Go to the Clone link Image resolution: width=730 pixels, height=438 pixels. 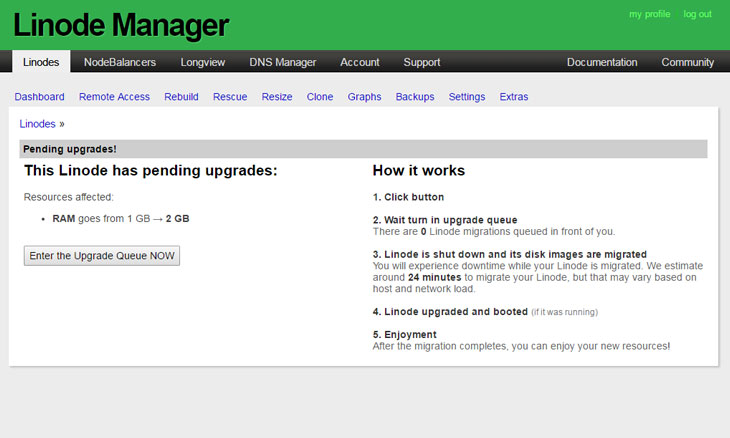(x=320, y=97)
